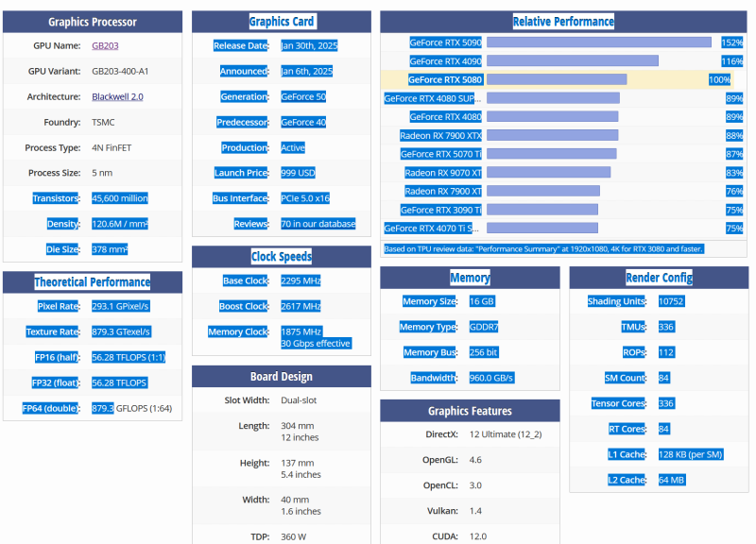Click the '999 USD' launch price
Screen dimensions: 756x544
(x=298, y=173)
